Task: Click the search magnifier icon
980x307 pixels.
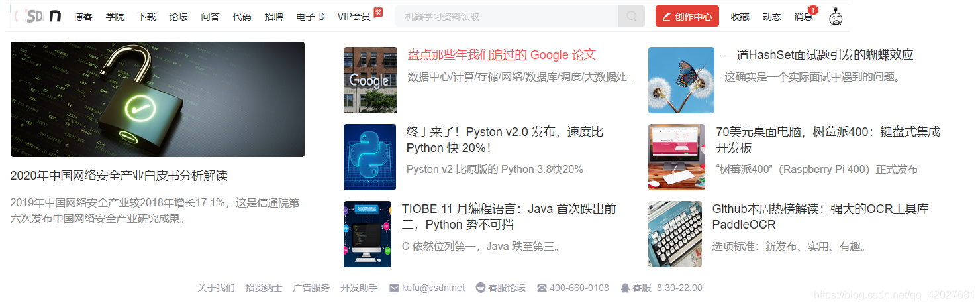Action: (x=632, y=17)
